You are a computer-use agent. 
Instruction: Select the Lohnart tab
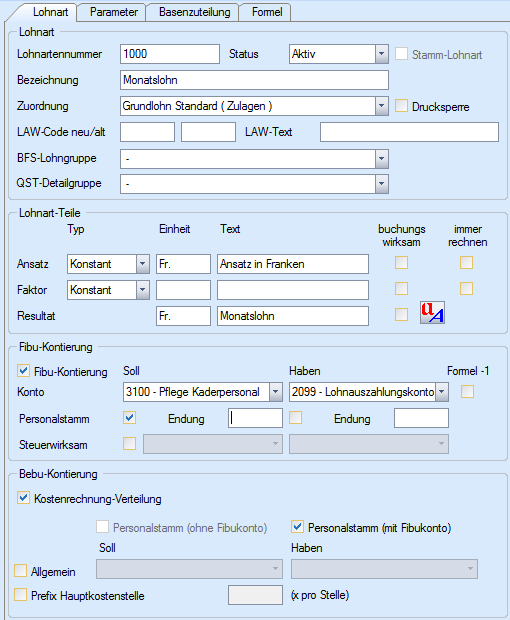click(50, 12)
